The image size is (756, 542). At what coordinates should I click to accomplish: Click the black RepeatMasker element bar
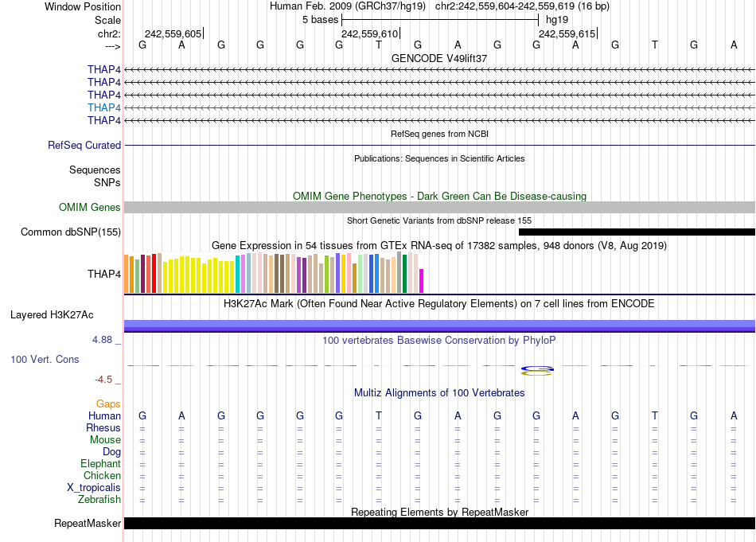[440, 523]
